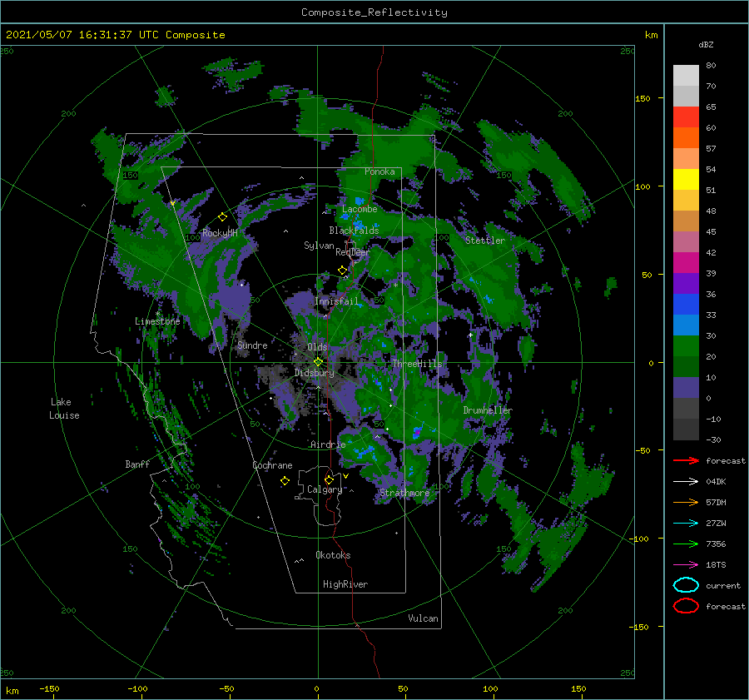This screenshot has height=700, width=749.
Task: Pick the light gray swatch between 80 and 70
Action: click(x=686, y=75)
